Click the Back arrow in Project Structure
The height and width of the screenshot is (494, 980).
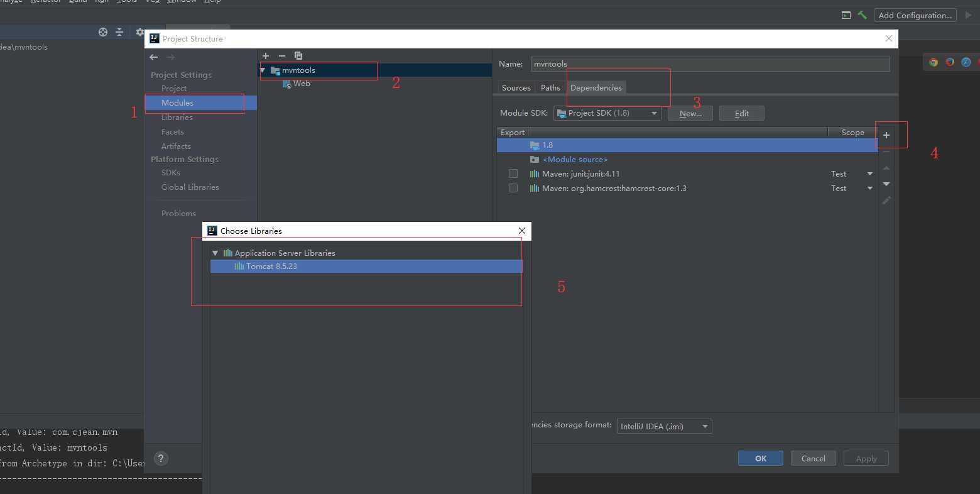[154, 57]
